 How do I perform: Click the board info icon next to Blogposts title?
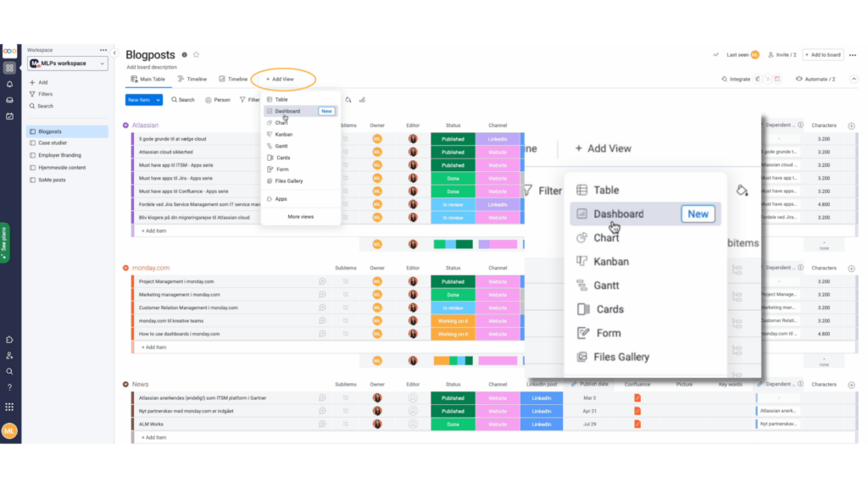click(184, 55)
